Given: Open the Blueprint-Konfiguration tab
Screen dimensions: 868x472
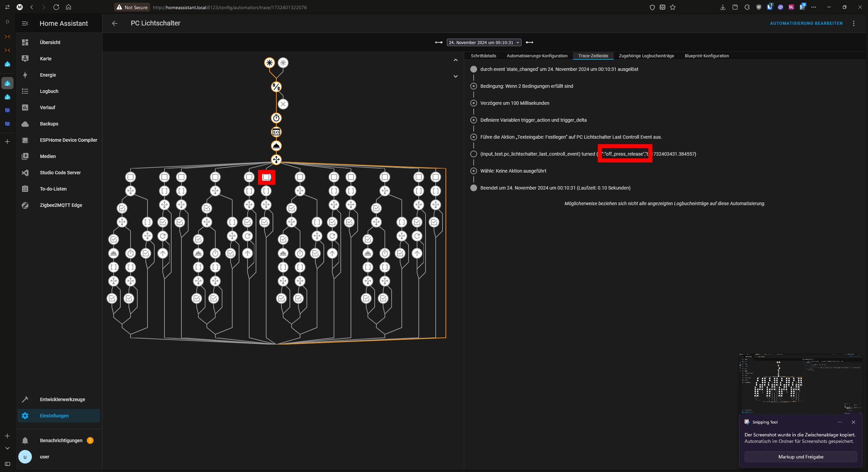Looking at the screenshot, I should click(707, 56).
